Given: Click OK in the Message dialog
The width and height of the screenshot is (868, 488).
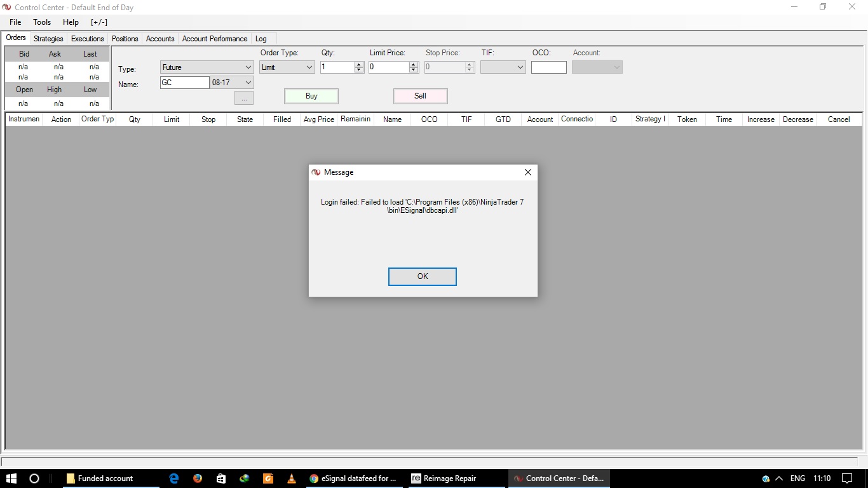Looking at the screenshot, I should point(423,276).
